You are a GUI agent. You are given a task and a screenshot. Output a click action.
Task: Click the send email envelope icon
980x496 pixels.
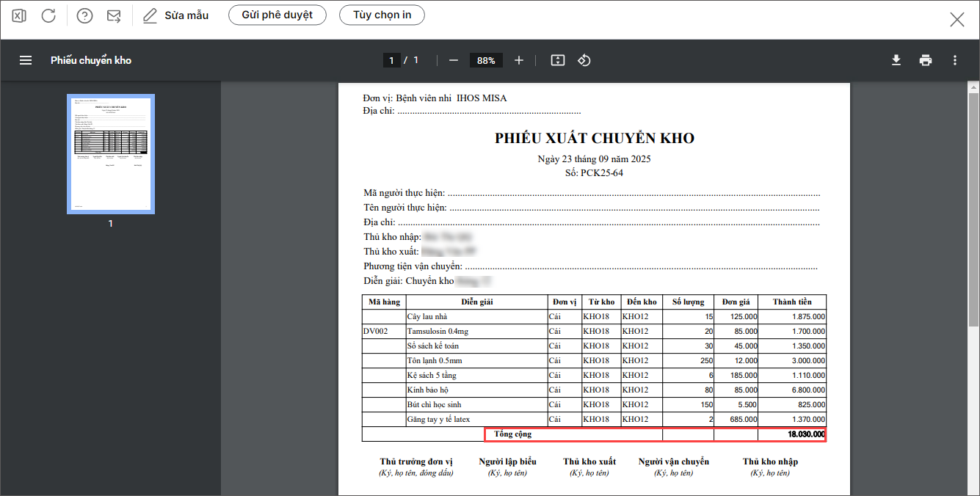pos(114,16)
